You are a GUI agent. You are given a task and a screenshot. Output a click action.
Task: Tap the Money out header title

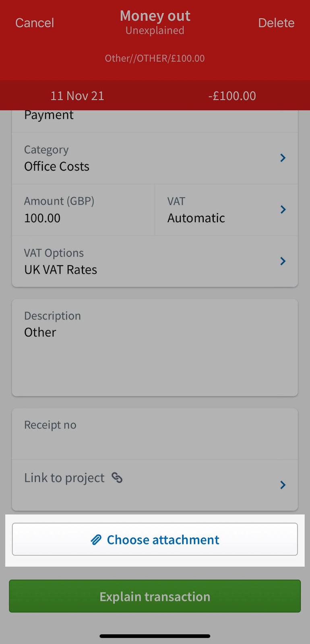[155, 16]
